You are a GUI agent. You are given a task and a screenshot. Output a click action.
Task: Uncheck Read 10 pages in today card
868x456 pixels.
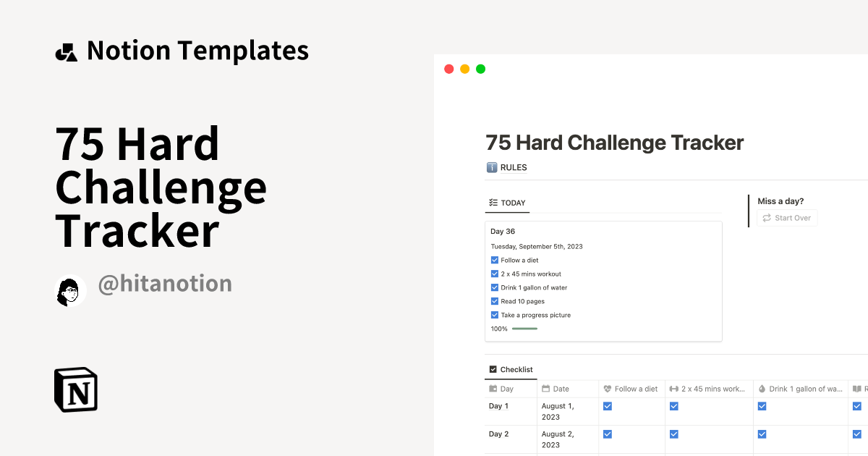click(495, 302)
